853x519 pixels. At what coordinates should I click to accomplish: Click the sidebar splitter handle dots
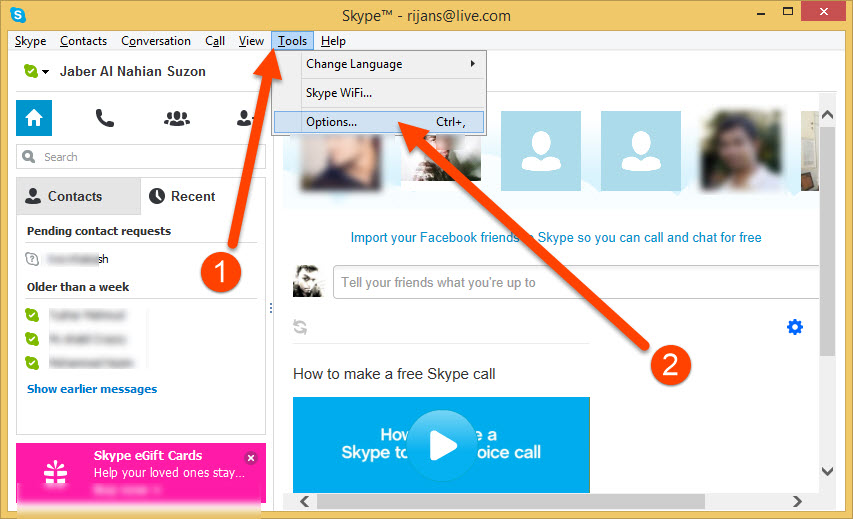point(270,308)
